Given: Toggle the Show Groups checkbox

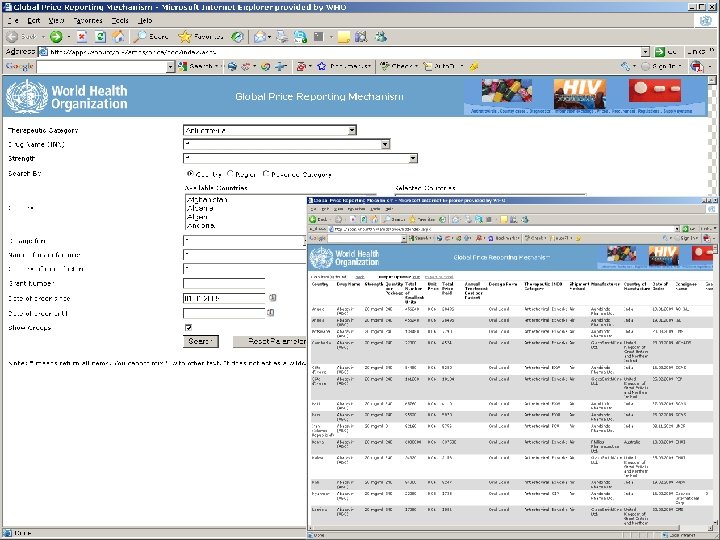Looking at the screenshot, I should [188, 327].
